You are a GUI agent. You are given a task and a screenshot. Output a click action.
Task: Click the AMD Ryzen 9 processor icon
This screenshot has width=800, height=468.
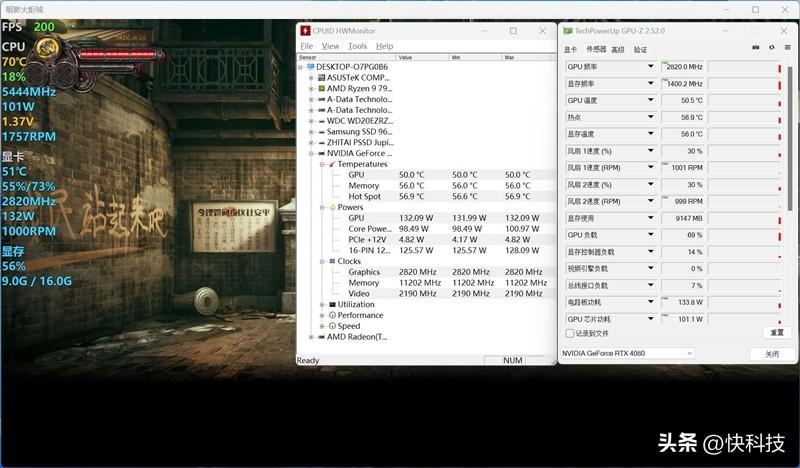pos(321,88)
